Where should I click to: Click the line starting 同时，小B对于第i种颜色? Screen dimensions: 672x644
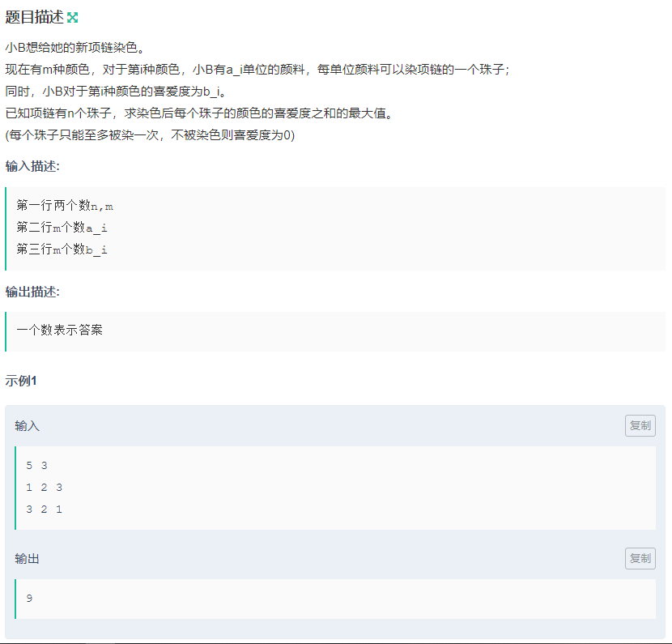coord(116,92)
